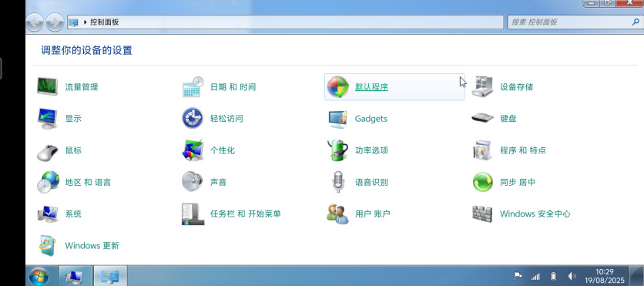Open the 设备存储 drive icon
The image size is (644, 286).
tap(482, 86)
